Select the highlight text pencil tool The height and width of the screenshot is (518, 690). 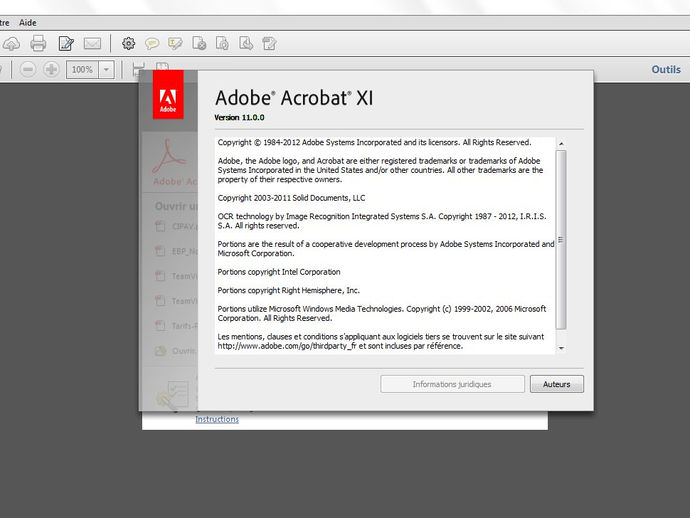[x=175, y=43]
